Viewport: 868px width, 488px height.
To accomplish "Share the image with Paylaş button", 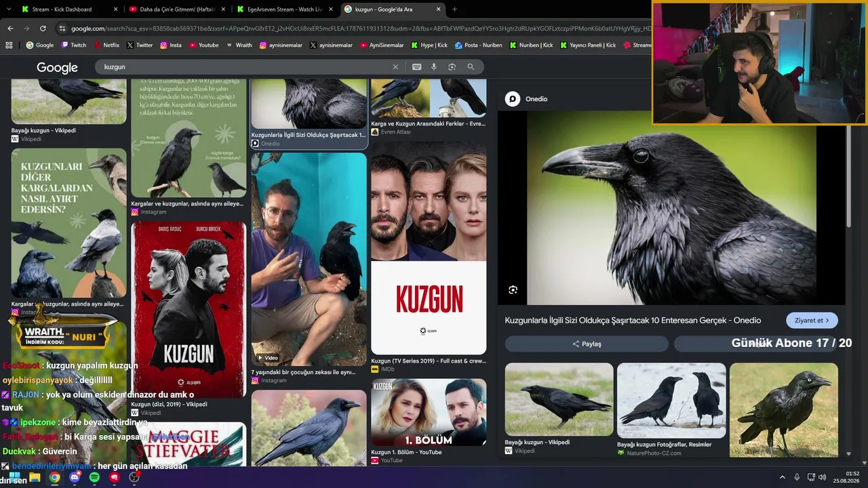I will pyautogui.click(x=587, y=344).
